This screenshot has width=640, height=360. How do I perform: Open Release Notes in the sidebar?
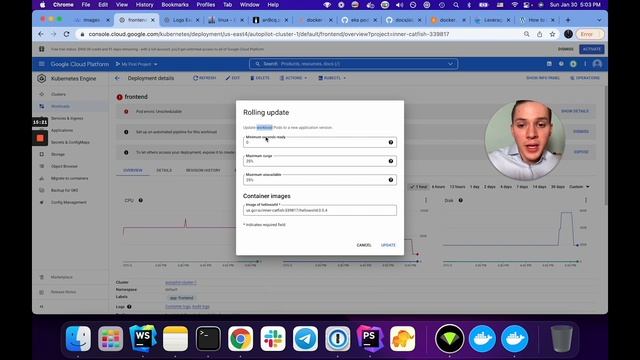[x=63, y=292]
